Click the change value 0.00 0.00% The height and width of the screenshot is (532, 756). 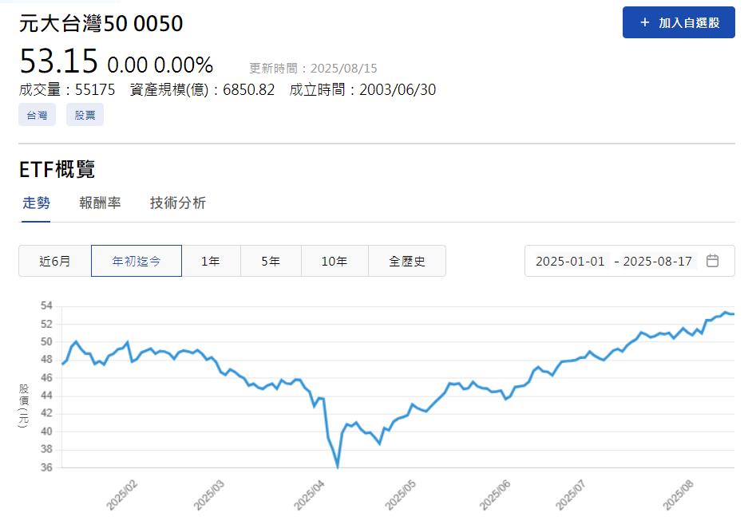coord(160,65)
